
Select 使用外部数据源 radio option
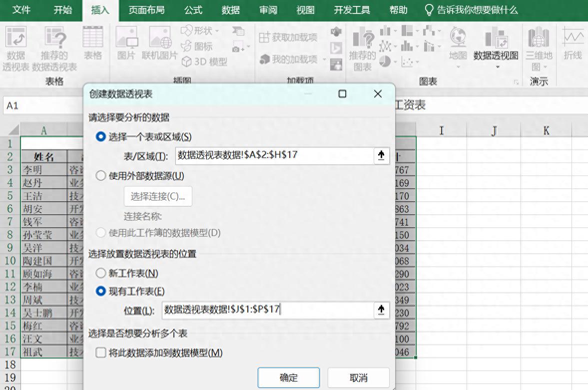tap(100, 175)
